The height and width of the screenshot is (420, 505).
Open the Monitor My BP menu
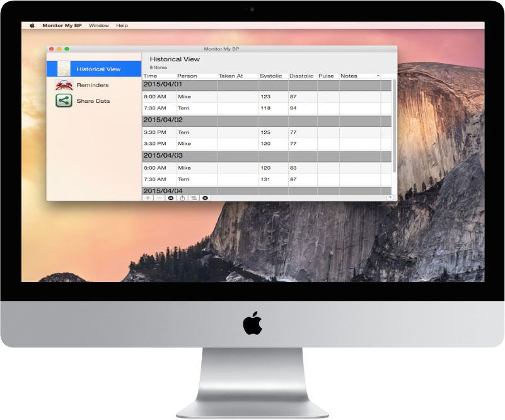click(x=62, y=25)
